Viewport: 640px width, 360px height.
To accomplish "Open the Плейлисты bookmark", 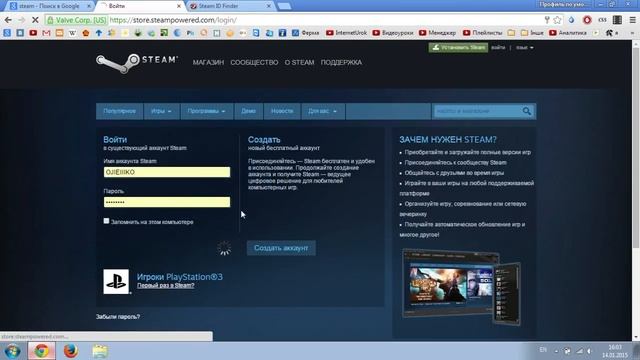I will pos(482,33).
